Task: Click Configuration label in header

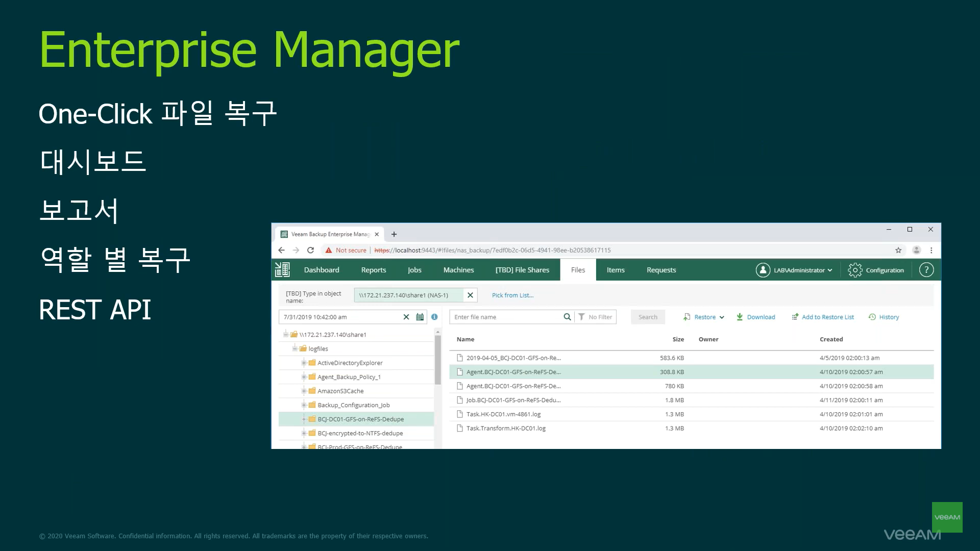Action: [x=885, y=270]
